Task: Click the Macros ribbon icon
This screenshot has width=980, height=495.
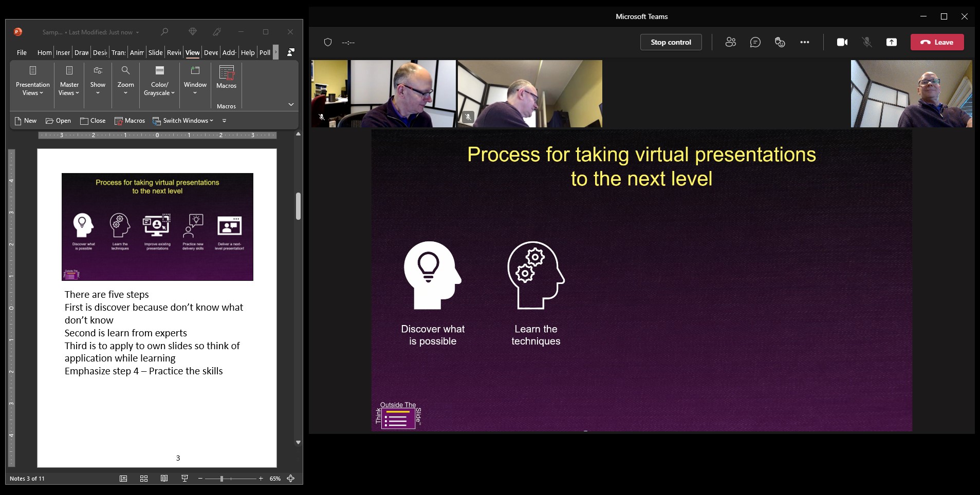Action: coord(226,77)
